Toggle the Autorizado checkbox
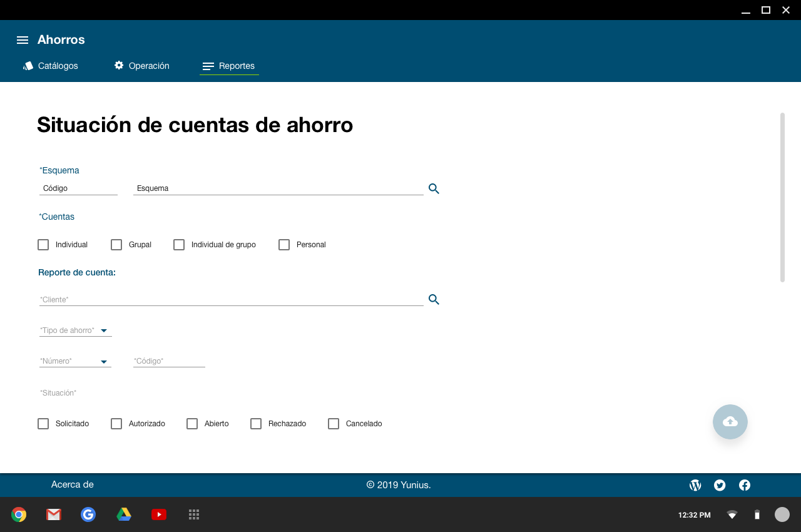The height and width of the screenshot is (532, 801). click(116, 424)
